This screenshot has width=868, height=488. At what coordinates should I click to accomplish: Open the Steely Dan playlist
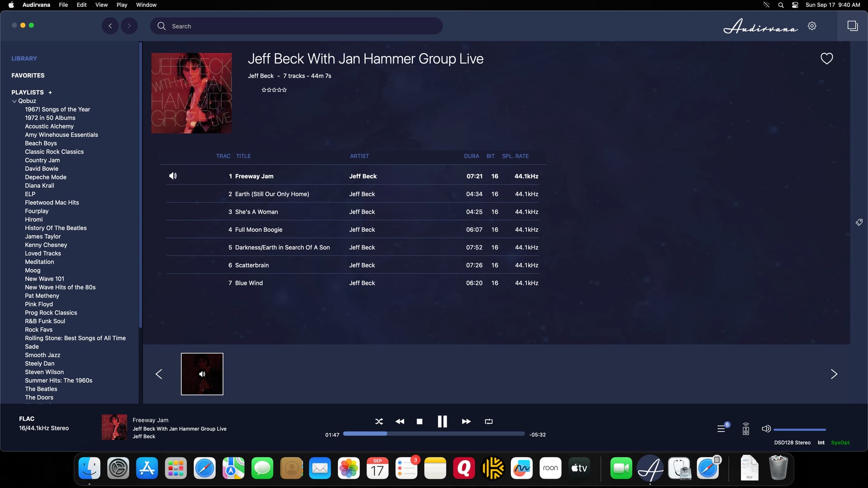coord(40,363)
